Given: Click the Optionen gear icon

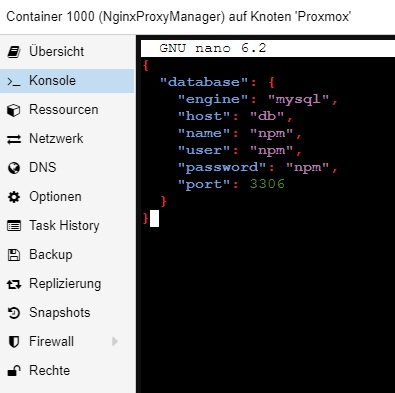Looking at the screenshot, I should [x=14, y=197].
